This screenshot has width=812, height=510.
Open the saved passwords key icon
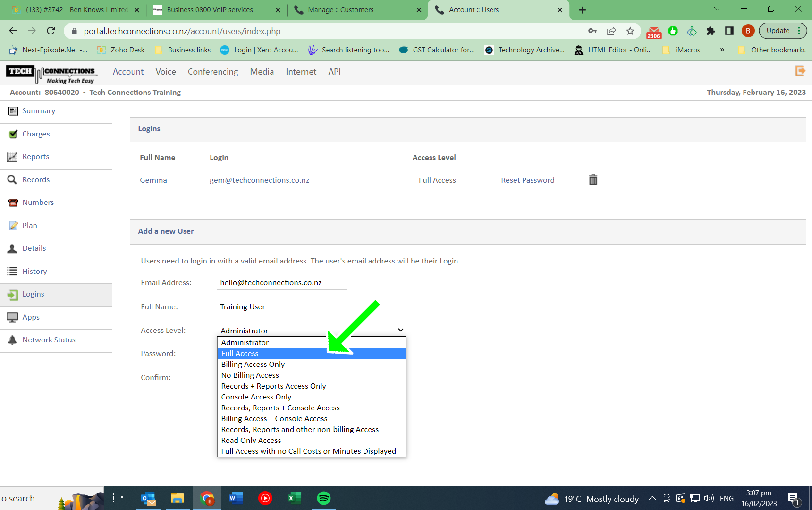pos(592,31)
